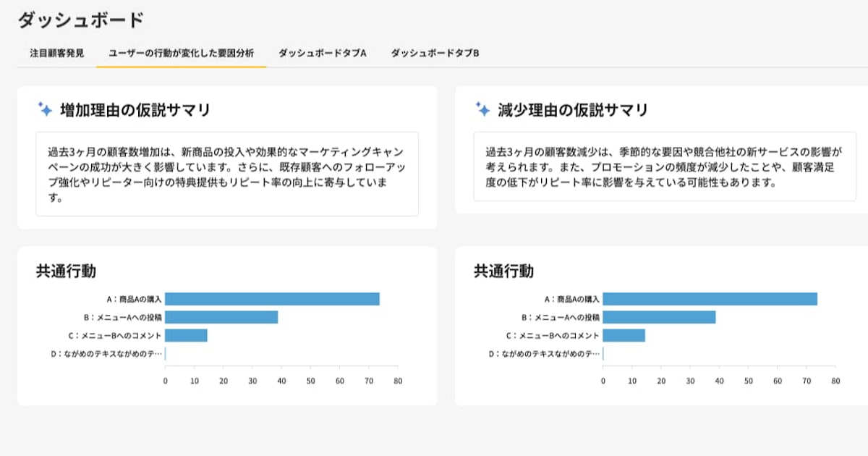Select bar B：メニューAへの投稿 in the left chart
868x456 pixels.
(221, 317)
